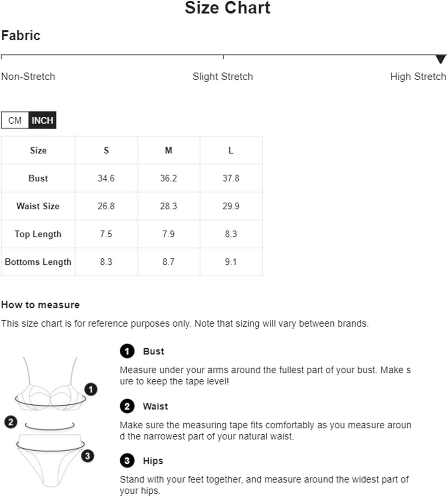Click the Top Length row label
Image resolution: width=448 pixels, height=497 pixels.
pyautogui.click(x=38, y=234)
